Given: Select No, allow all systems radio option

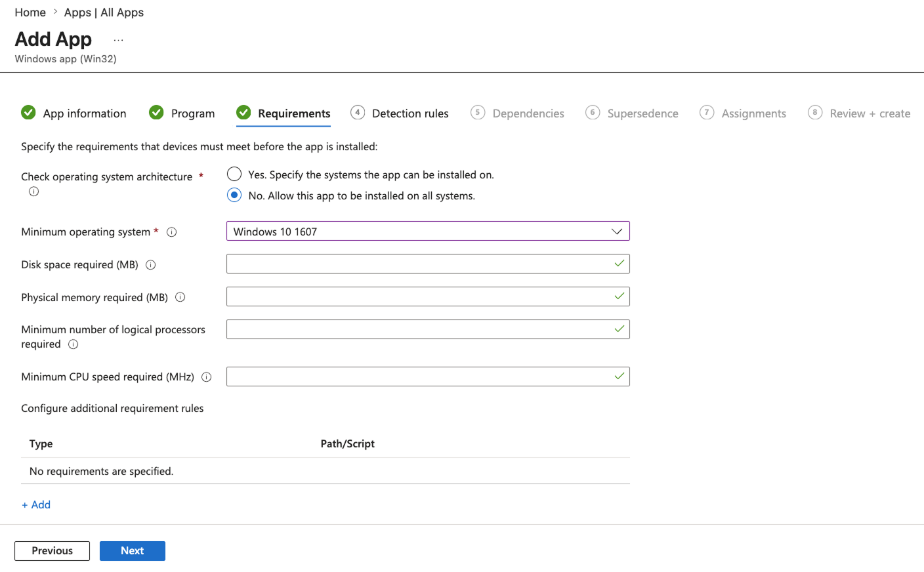Looking at the screenshot, I should (x=234, y=195).
